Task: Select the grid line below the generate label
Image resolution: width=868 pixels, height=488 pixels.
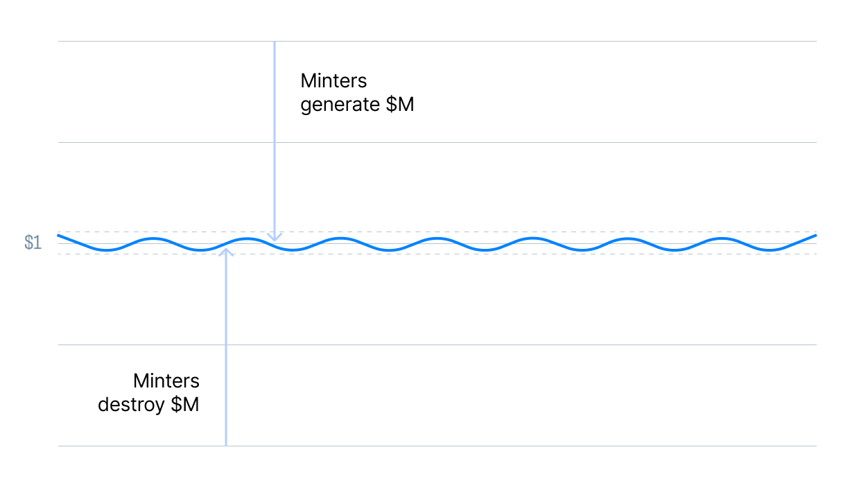Action: click(x=437, y=143)
